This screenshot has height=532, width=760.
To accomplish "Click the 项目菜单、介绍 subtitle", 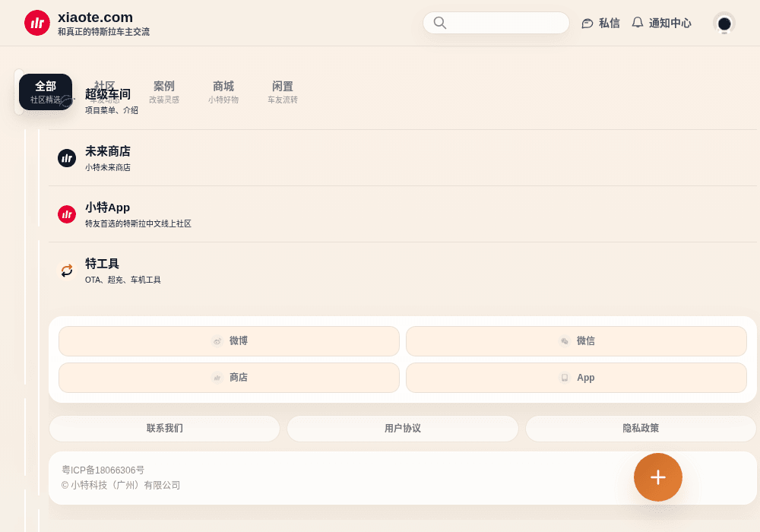I will (112, 110).
